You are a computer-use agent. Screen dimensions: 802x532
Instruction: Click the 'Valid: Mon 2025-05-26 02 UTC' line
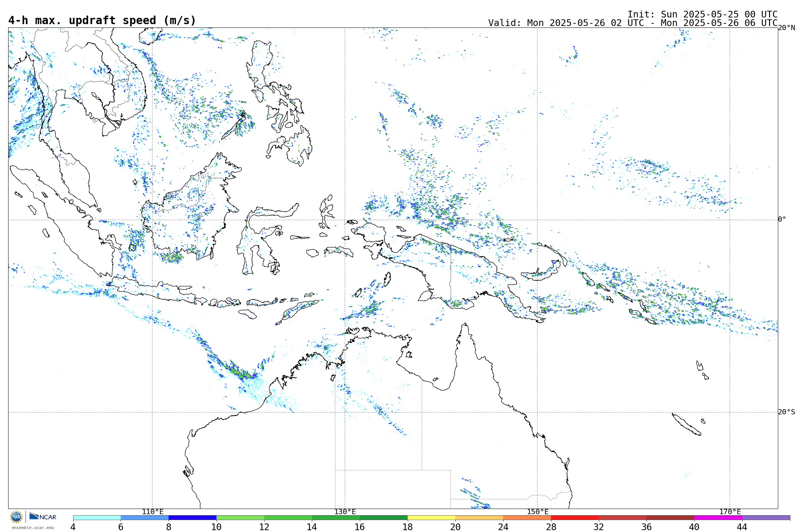point(633,23)
